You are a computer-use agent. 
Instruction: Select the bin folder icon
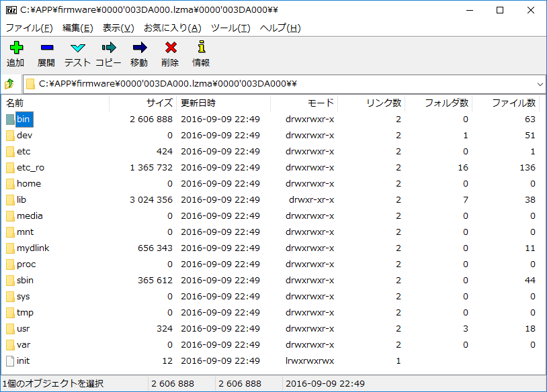pyautogui.click(x=10, y=119)
